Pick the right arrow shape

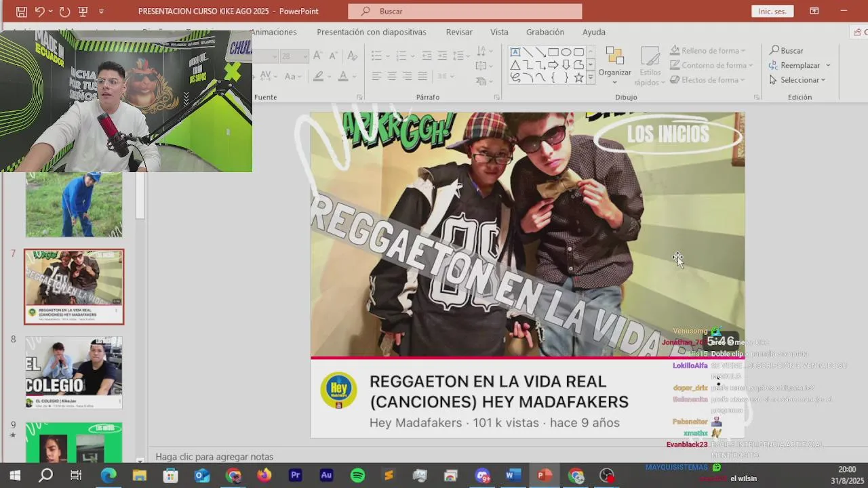click(553, 65)
